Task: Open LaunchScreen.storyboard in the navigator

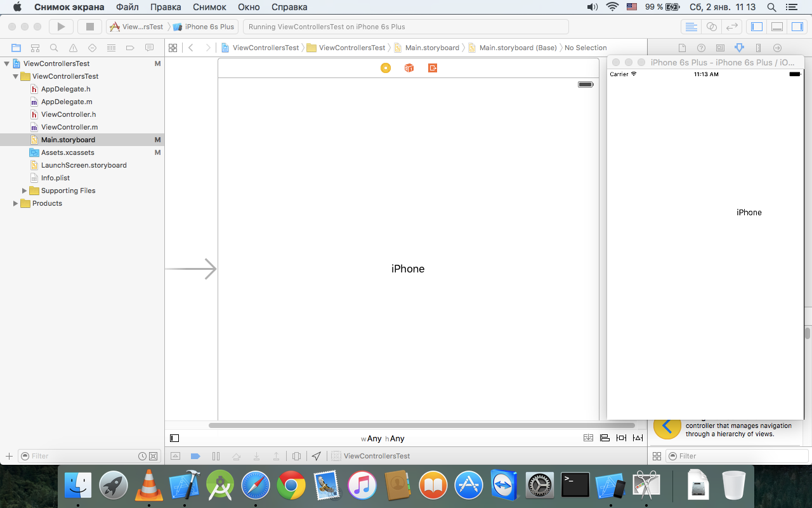Action: point(84,165)
